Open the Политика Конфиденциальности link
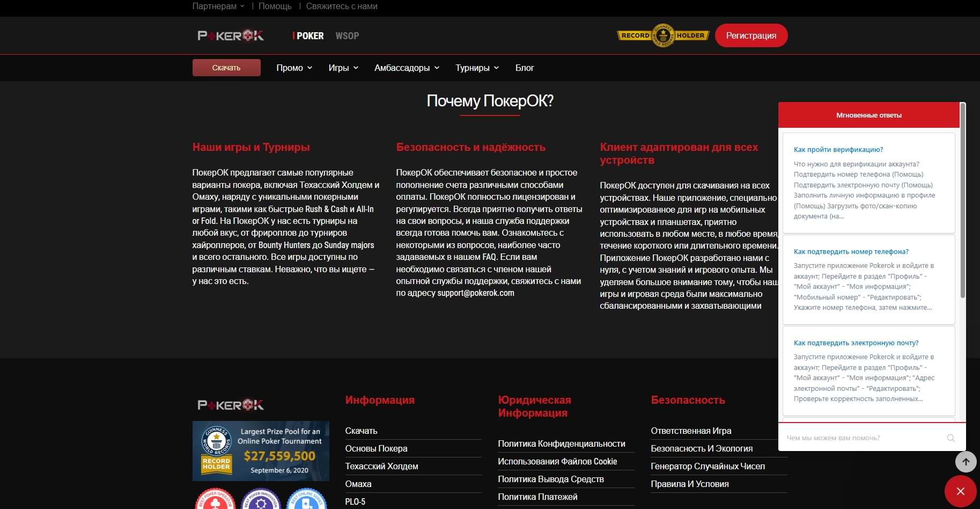The width and height of the screenshot is (980, 509). point(562,443)
